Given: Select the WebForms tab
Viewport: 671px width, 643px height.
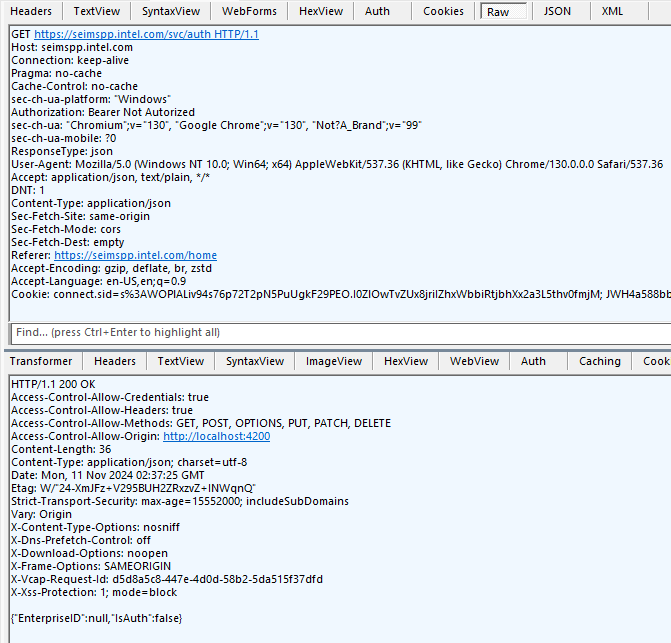Looking at the screenshot, I should (x=249, y=11).
